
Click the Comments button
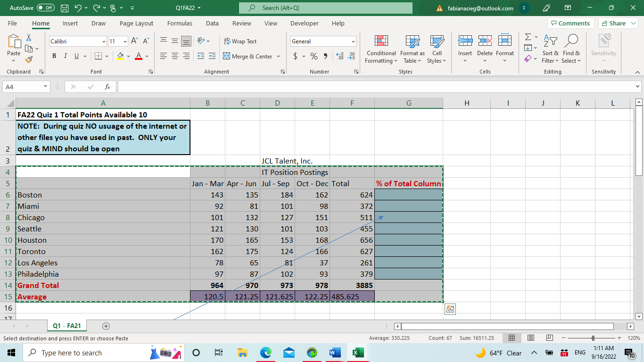[570, 23]
